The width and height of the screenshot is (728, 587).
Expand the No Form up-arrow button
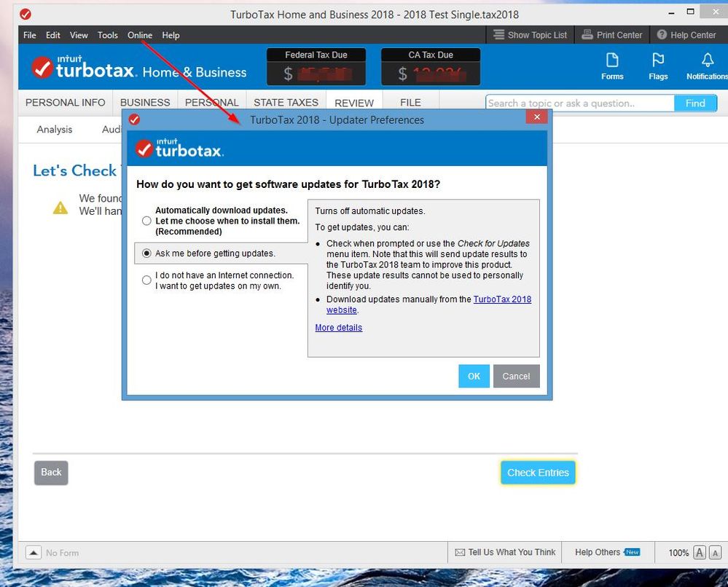click(x=34, y=553)
